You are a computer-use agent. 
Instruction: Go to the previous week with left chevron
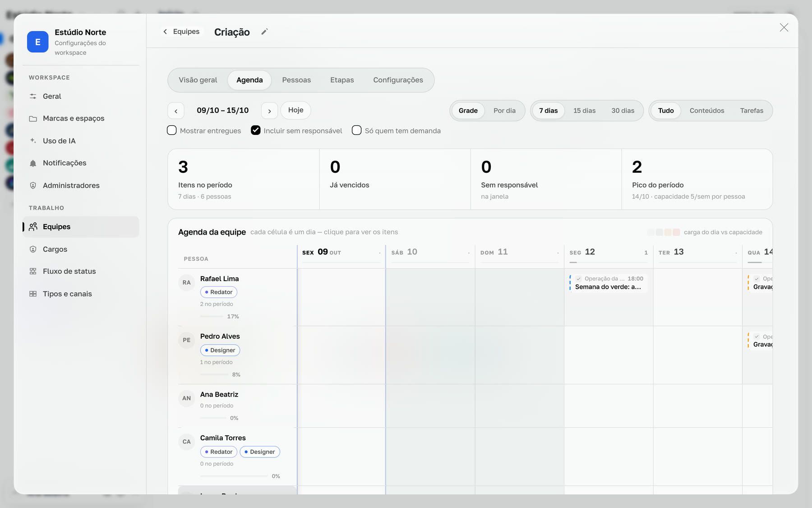pyautogui.click(x=176, y=111)
